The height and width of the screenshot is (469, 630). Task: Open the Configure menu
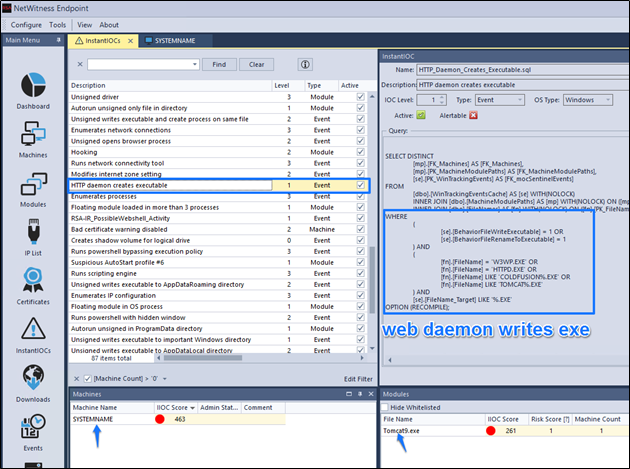coord(26,24)
